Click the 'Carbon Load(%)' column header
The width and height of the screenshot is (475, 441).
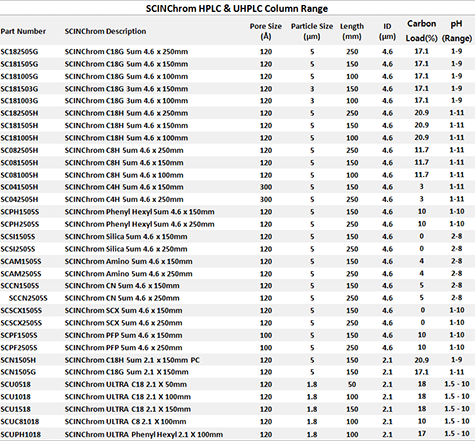[x=421, y=31]
